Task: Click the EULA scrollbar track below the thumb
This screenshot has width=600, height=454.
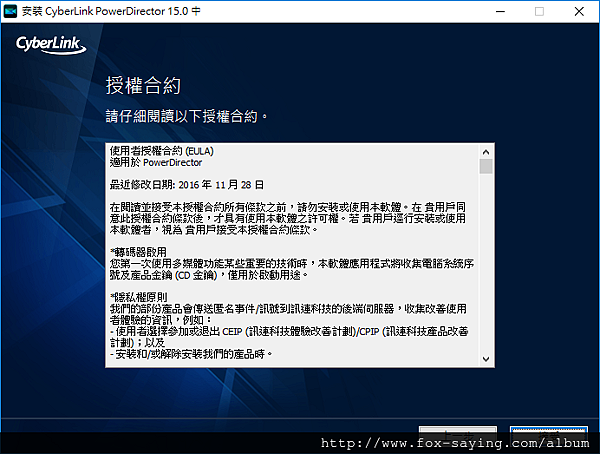Action: 486,263
